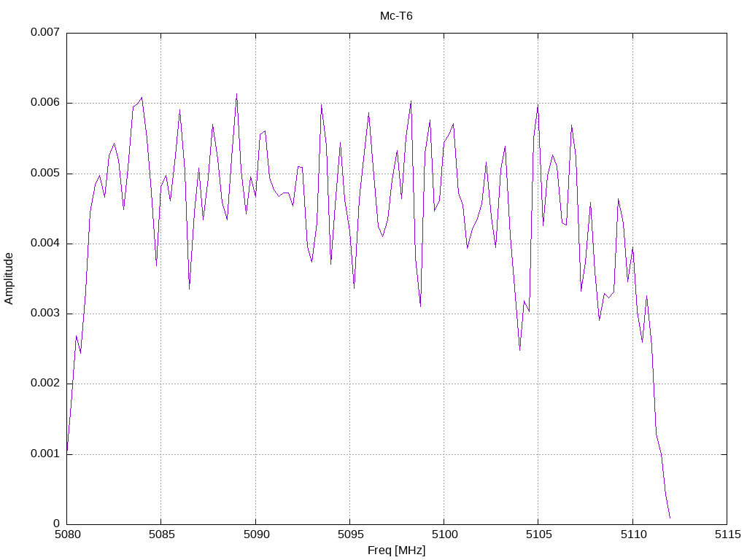Click the 5095 x-axis tick label
Screen dimensions: 747x560
point(350,534)
